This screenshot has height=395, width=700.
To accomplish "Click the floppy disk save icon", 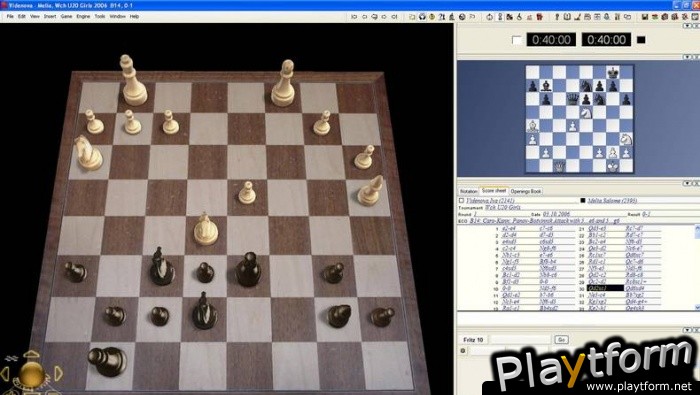I will (x=644, y=17).
